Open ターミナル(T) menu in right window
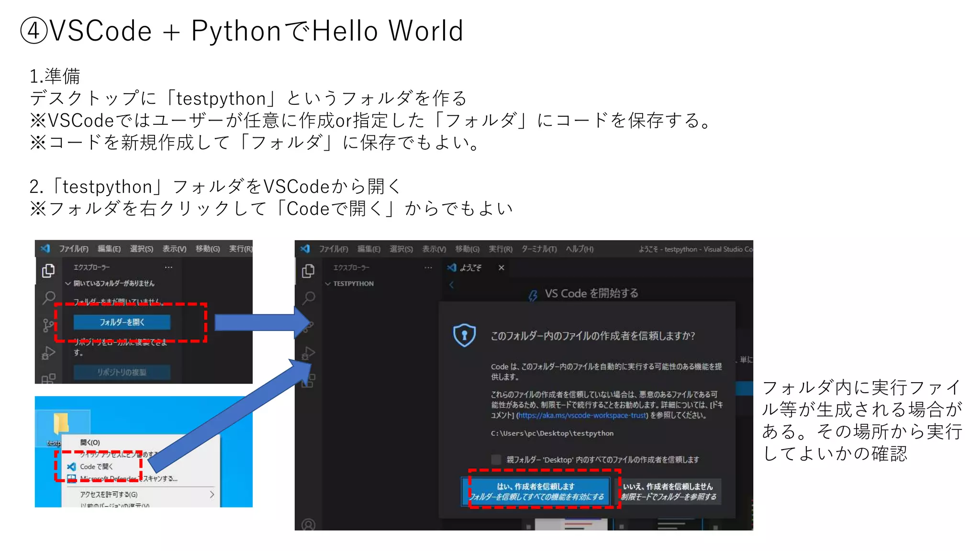Image resolution: width=980 pixels, height=551 pixels. coord(539,249)
